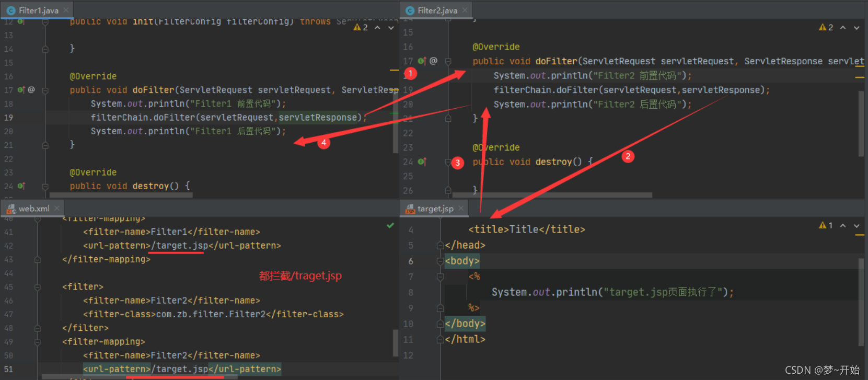
Task: Close the Filter1.java tab
Action: (66, 10)
